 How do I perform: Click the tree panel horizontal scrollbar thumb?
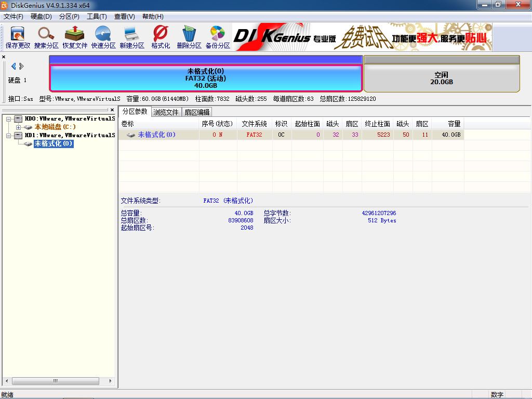click(56, 381)
